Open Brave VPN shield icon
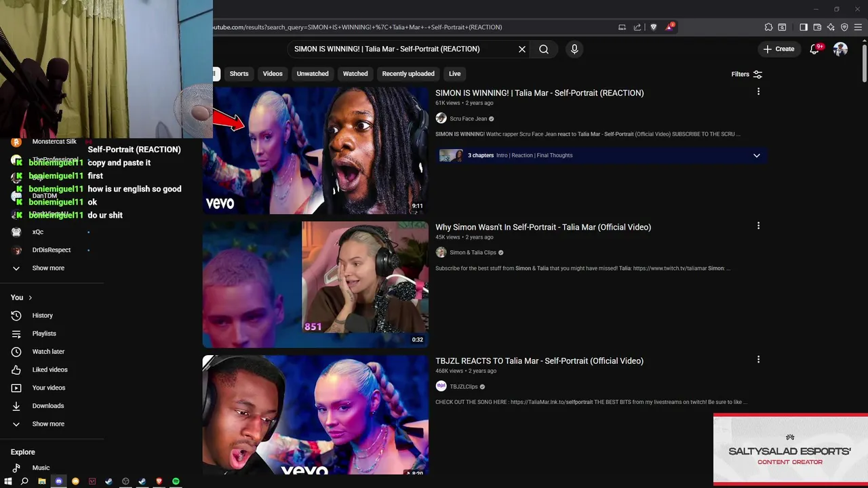Screen dimensions: 868x488 (x=844, y=27)
